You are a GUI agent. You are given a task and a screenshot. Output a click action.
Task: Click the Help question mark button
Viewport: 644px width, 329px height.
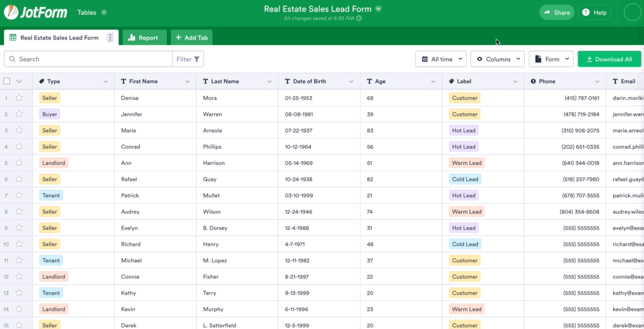pos(594,12)
